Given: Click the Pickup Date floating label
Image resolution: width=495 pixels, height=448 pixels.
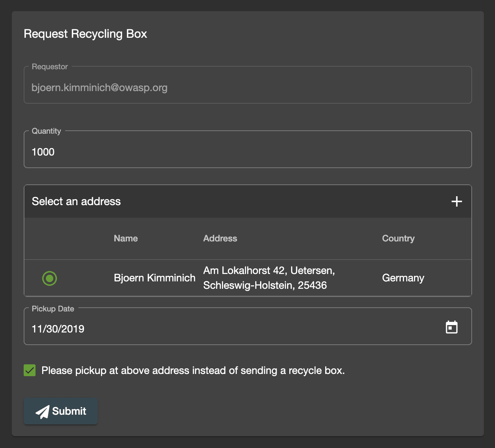Looking at the screenshot, I should (53, 309).
